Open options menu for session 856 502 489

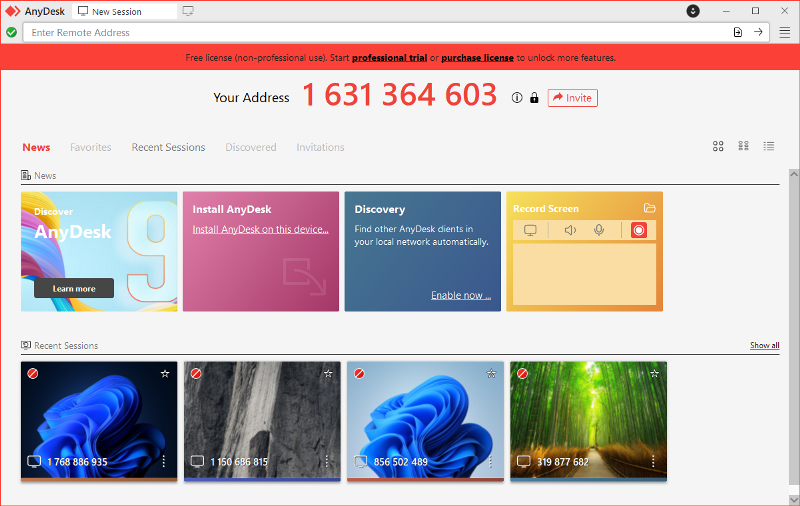pos(490,462)
